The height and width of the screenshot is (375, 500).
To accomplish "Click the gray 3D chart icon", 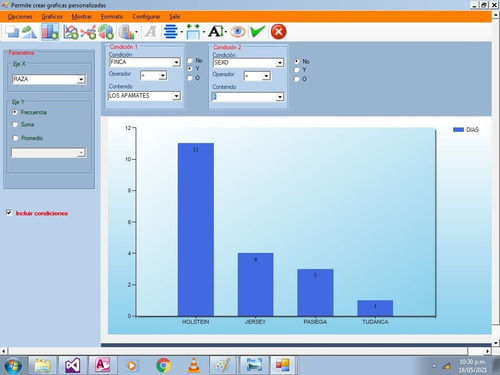I will (x=126, y=32).
